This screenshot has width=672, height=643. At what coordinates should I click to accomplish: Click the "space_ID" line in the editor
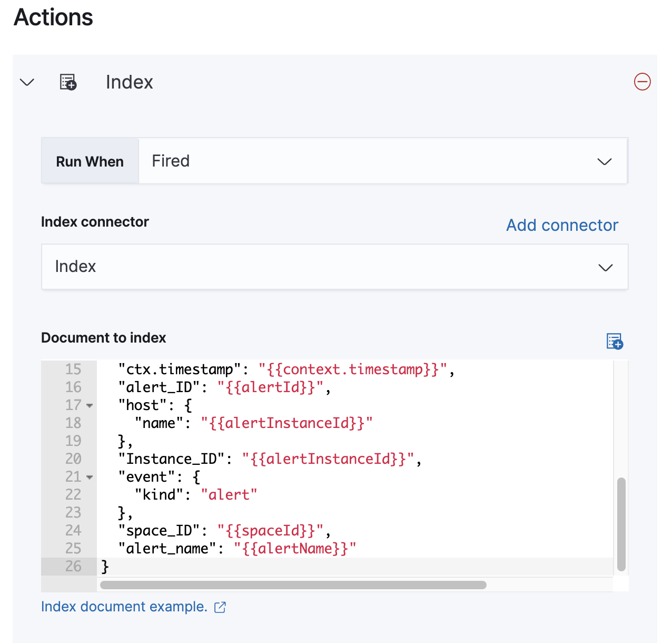(224, 531)
